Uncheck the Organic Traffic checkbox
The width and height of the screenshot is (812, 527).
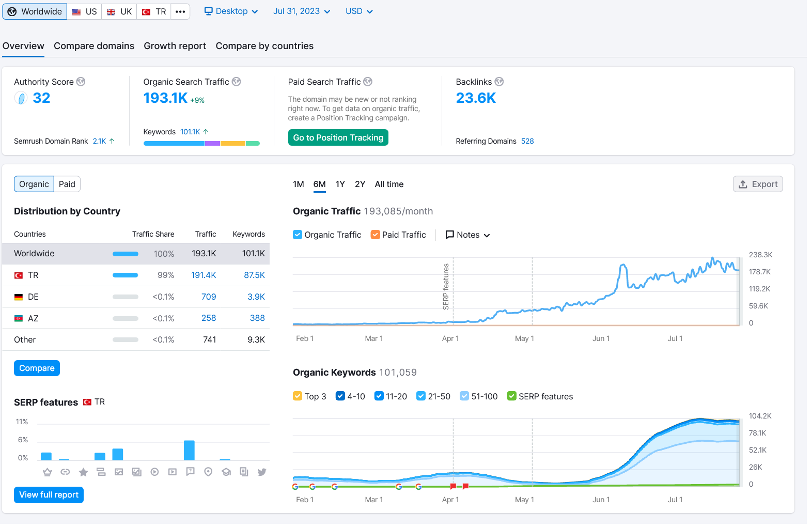coord(298,235)
